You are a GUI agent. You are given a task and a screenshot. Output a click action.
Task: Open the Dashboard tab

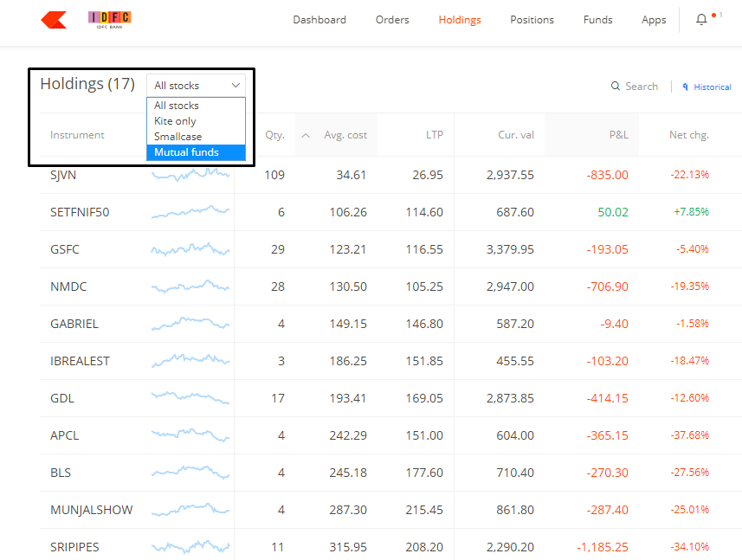click(319, 20)
